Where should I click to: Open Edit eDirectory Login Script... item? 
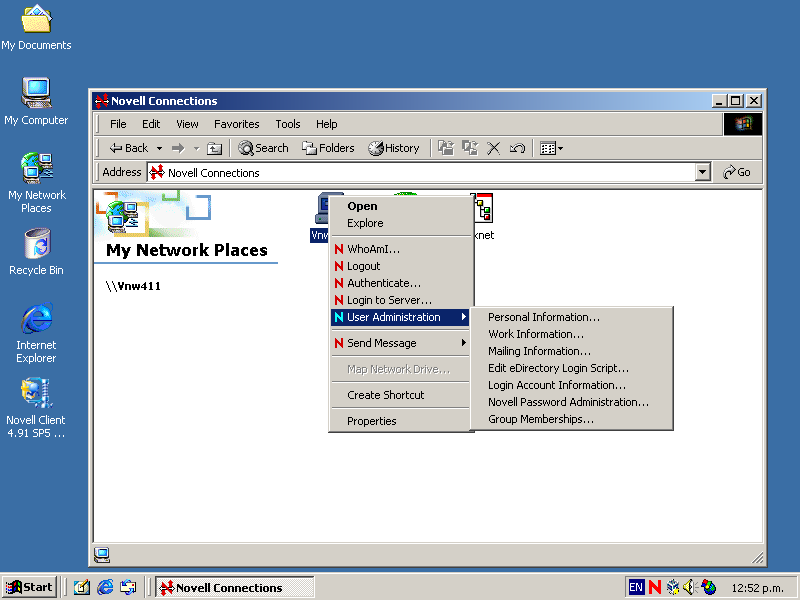[x=571, y=368]
